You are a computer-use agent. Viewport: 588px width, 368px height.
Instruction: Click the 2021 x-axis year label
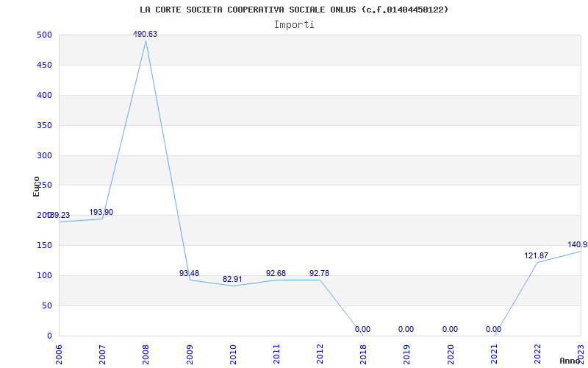point(494,354)
